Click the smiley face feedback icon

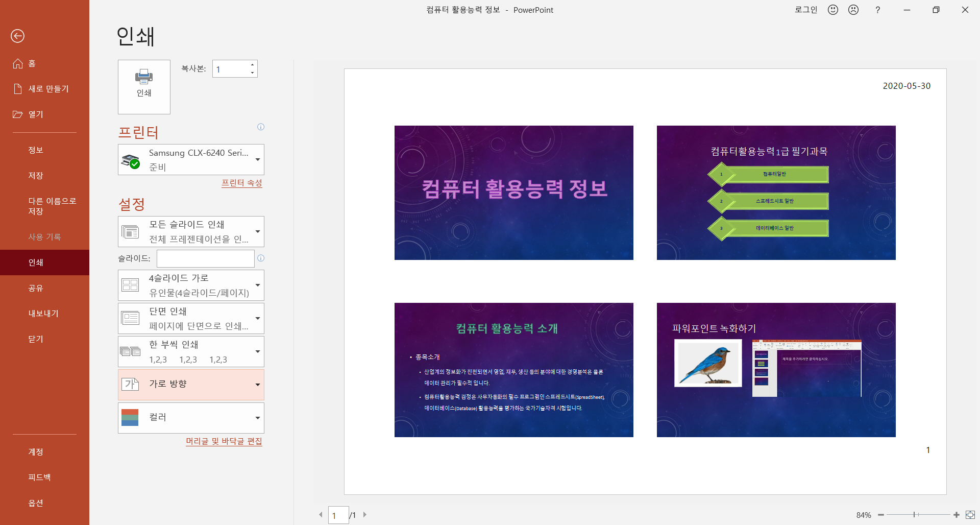click(833, 10)
